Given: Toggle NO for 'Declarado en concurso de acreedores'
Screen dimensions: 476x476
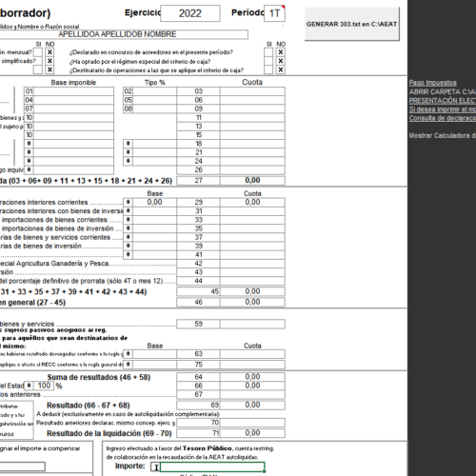Looking at the screenshot, I should click(281, 52).
